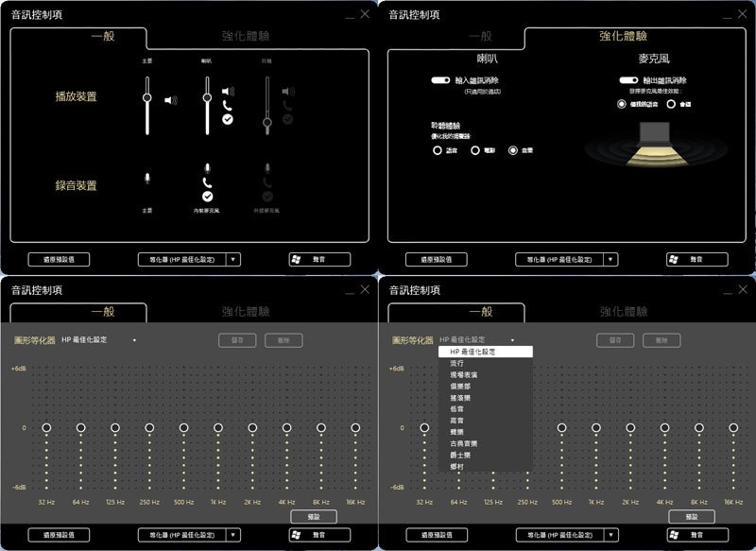This screenshot has height=551, width=756.
Task: Click the greyed external microphone mic icon
Action: (267, 168)
